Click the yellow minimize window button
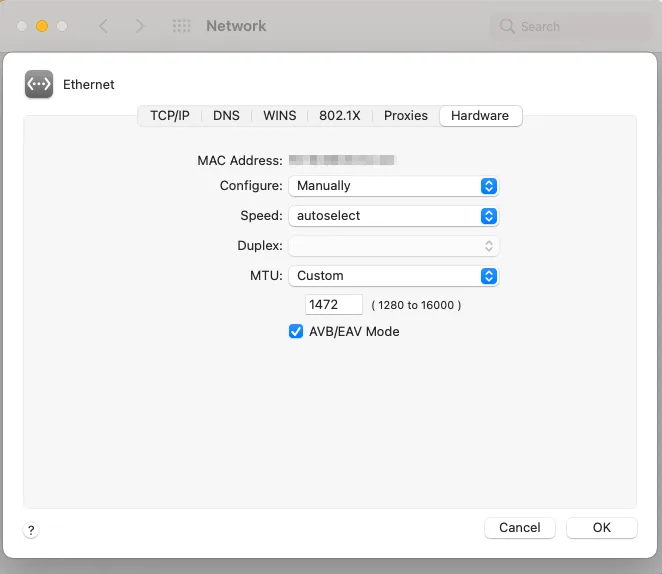Screen dimensions: 662x574 [42, 26]
